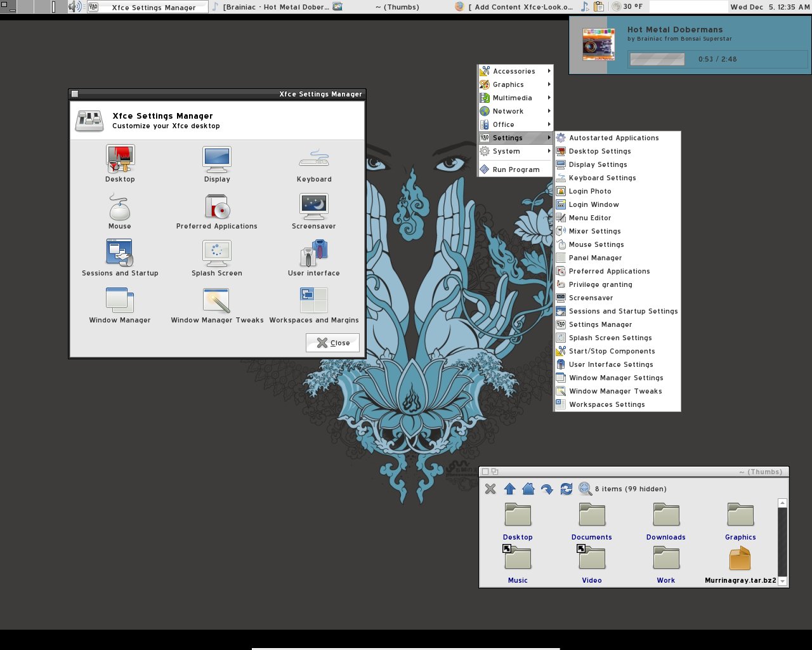The height and width of the screenshot is (650, 812).
Task: Click file manager scrollbar down arrow
Action: point(782,581)
